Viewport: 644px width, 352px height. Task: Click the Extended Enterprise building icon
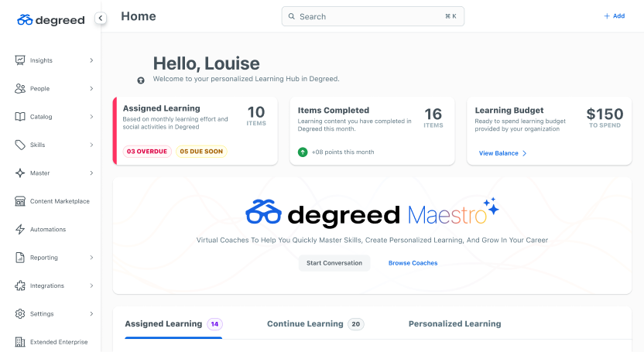(x=19, y=342)
